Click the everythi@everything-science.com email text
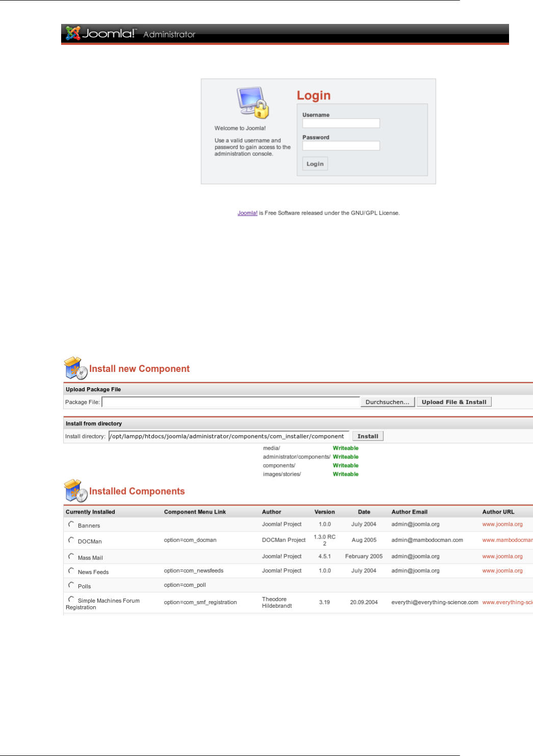Screen dimensions: 533x756 (435, 602)
